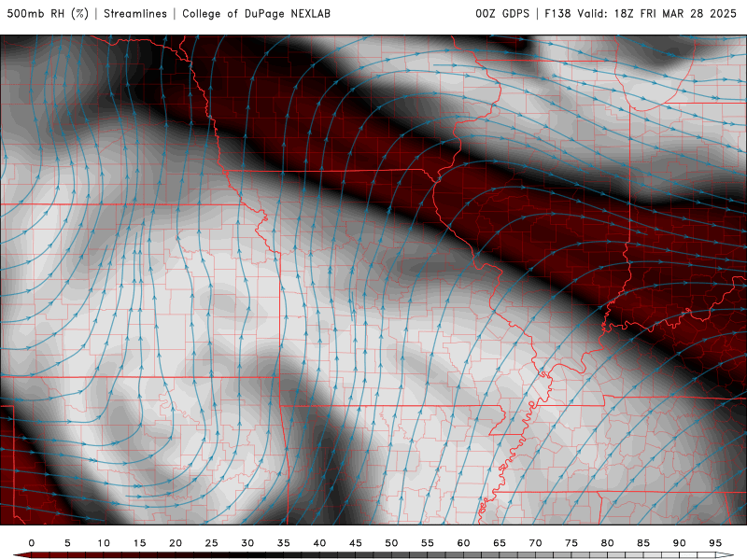Image resolution: width=747 pixels, height=560 pixels.
Task: Click the white arrow swatch at colorbar right end
Action: pos(725,555)
